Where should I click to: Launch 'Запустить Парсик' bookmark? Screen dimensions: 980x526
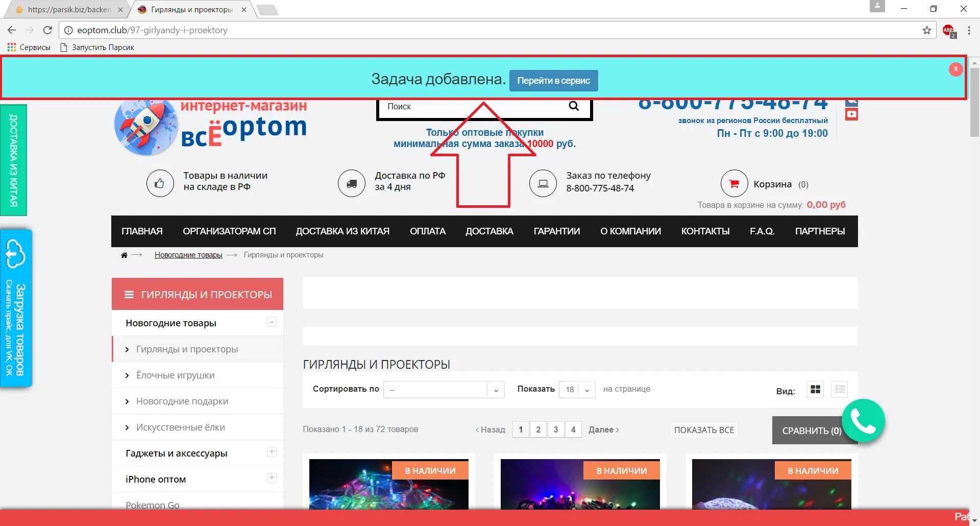click(x=97, y=47)
